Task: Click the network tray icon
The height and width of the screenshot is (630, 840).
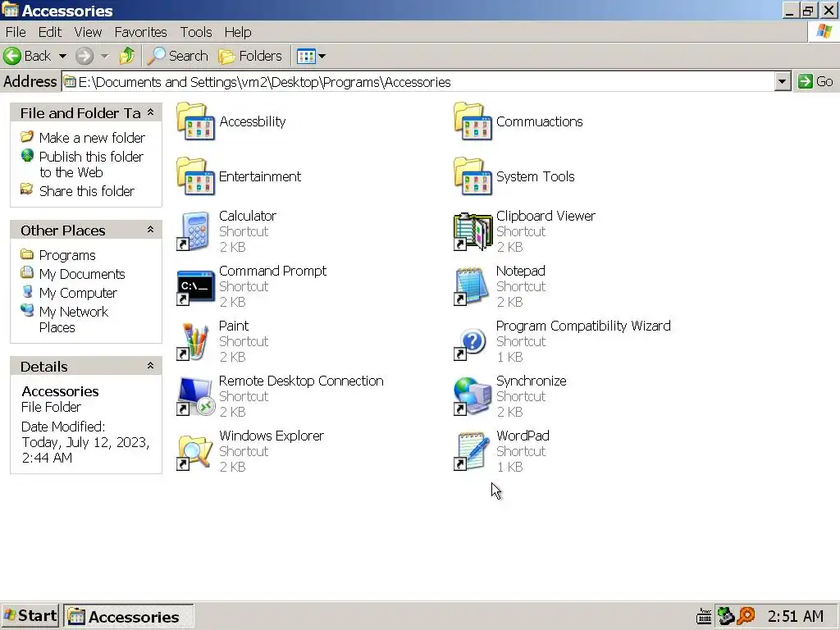Action: coord(725,616)
